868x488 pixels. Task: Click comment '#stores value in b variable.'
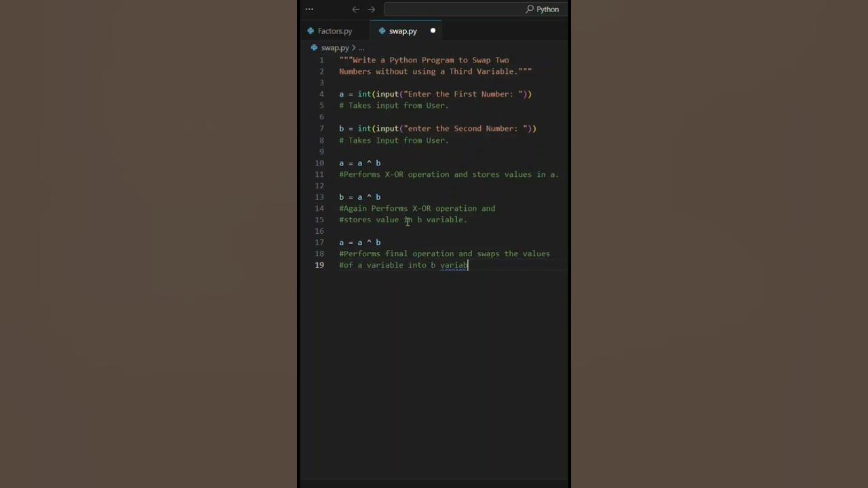[x=403, y=220]
